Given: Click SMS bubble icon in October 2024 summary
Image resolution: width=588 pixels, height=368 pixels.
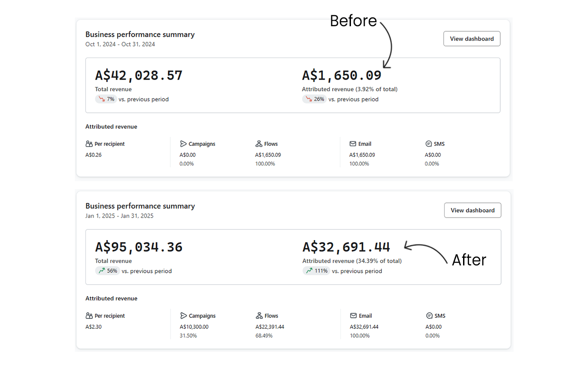Looking at the screenshot, I should tap(429, 144).
